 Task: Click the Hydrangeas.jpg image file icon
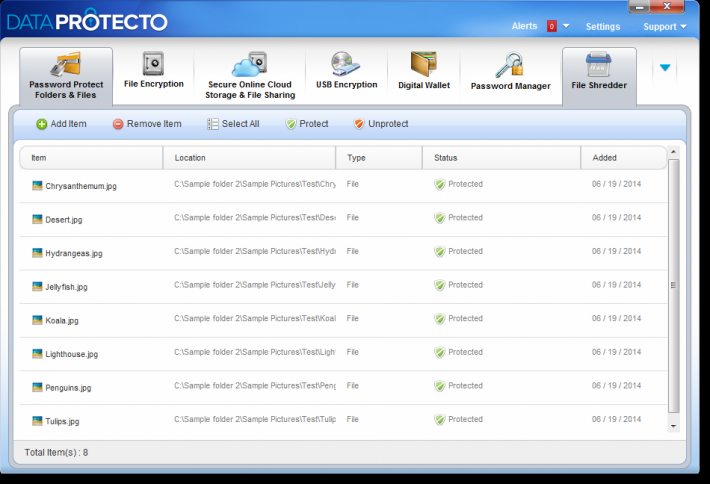37,253
